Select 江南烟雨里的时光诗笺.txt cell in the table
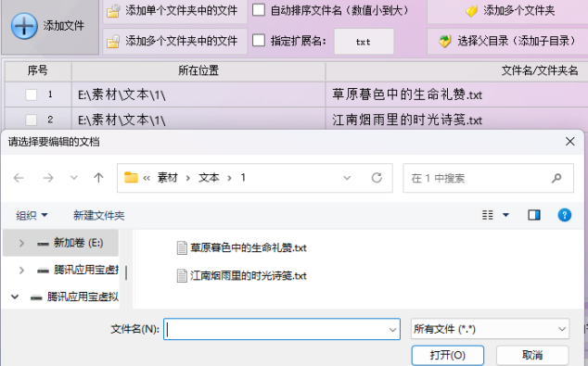This screenshot has width=588, height=366. [456, 120]
